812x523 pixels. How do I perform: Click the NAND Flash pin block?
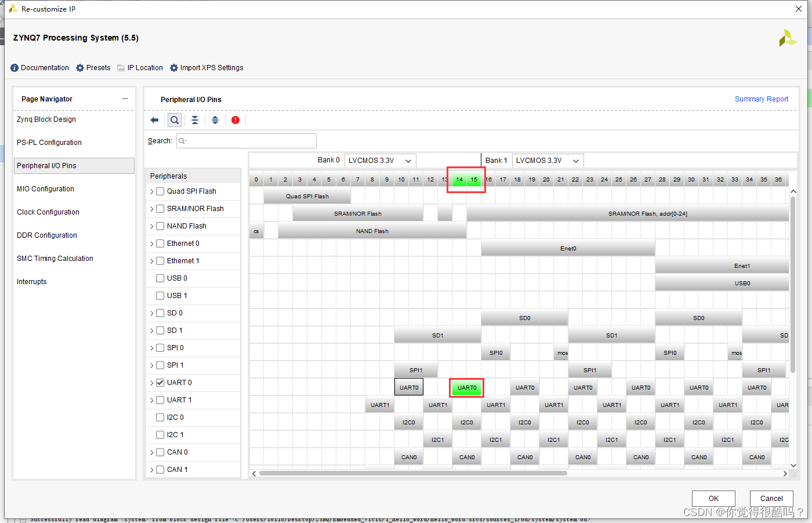tap(372, 231)
